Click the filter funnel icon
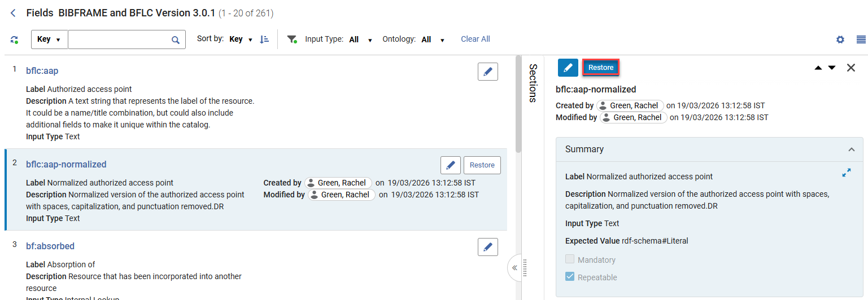 point(292,39)
